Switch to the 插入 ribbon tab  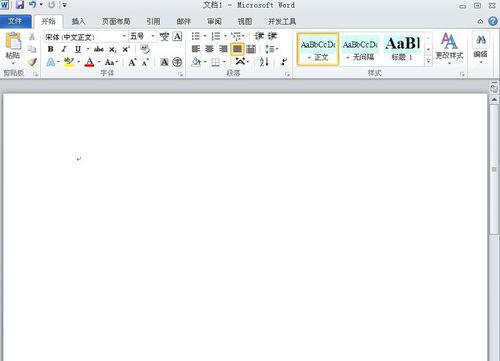coord(79,22)
